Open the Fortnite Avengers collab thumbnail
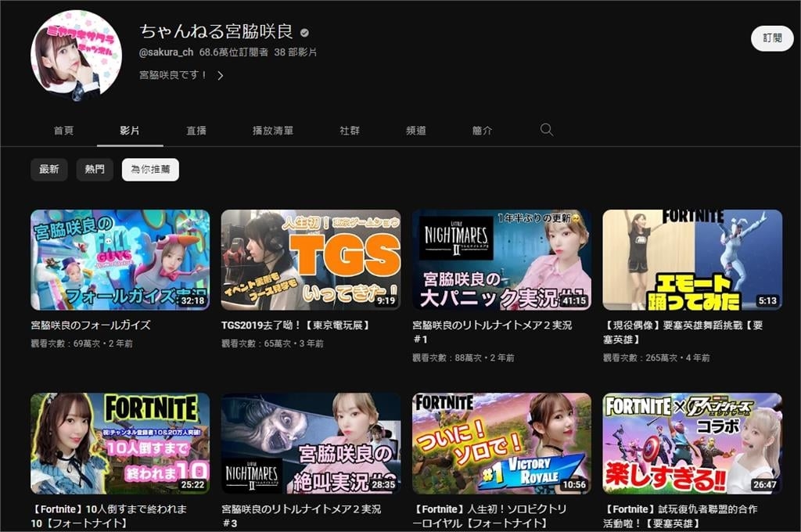 click(x=692, y=443)
